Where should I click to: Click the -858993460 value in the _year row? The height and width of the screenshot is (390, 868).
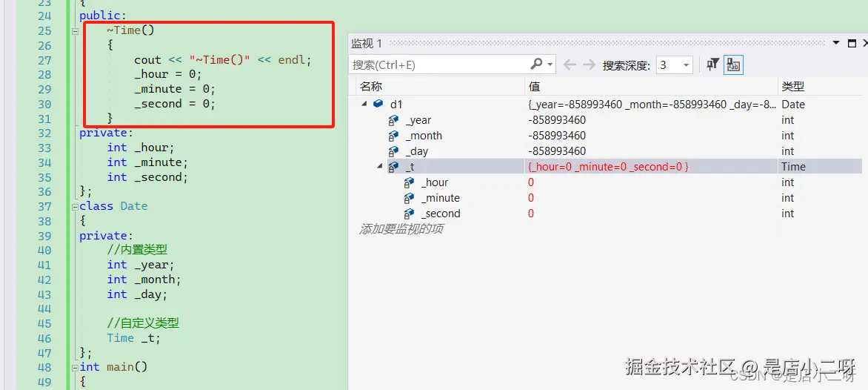(557, 120)
